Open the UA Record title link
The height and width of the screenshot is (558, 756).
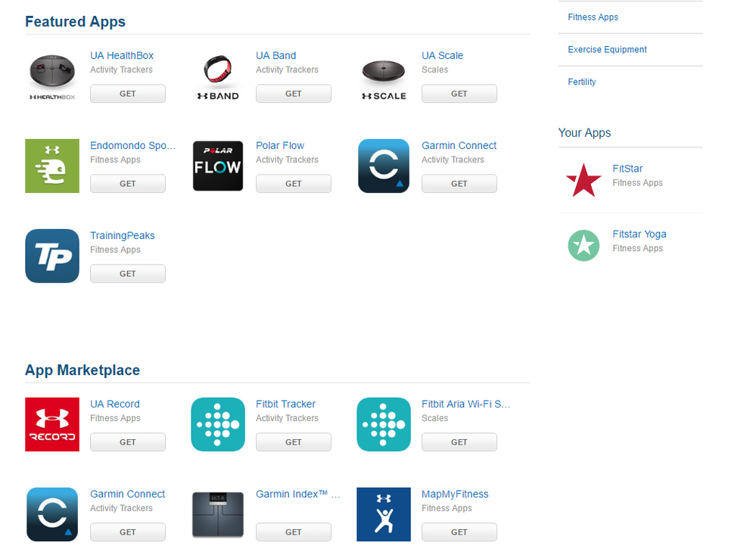[115, 404]
